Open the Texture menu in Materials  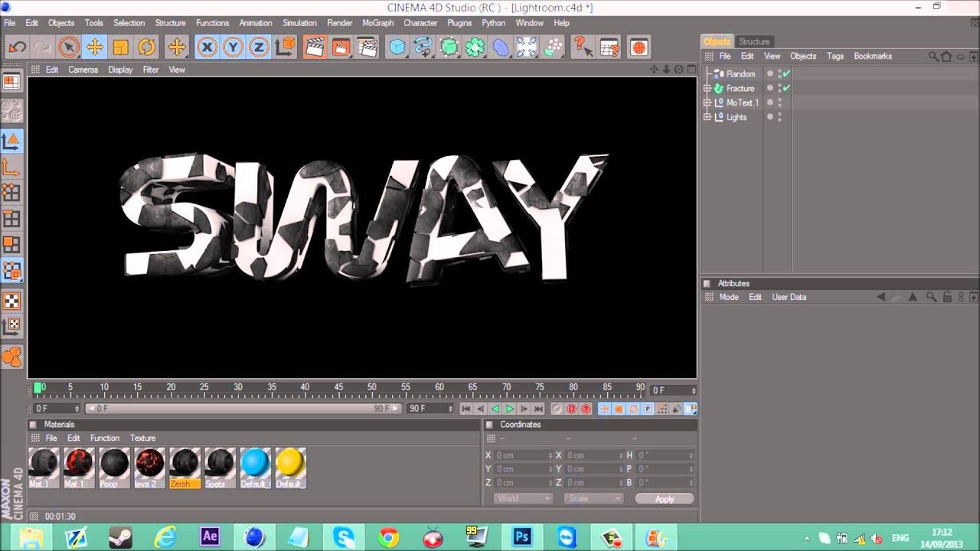[x=142, y=439]
